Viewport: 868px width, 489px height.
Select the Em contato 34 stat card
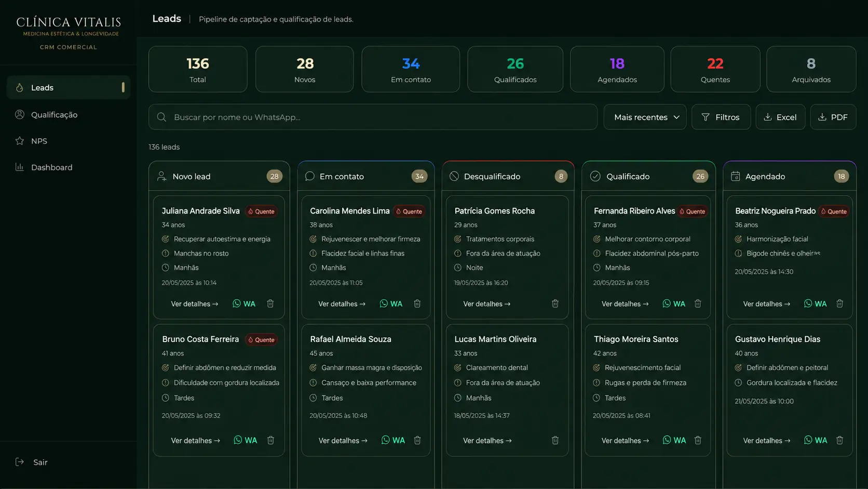pyautogui.click(x=411, y=69)
